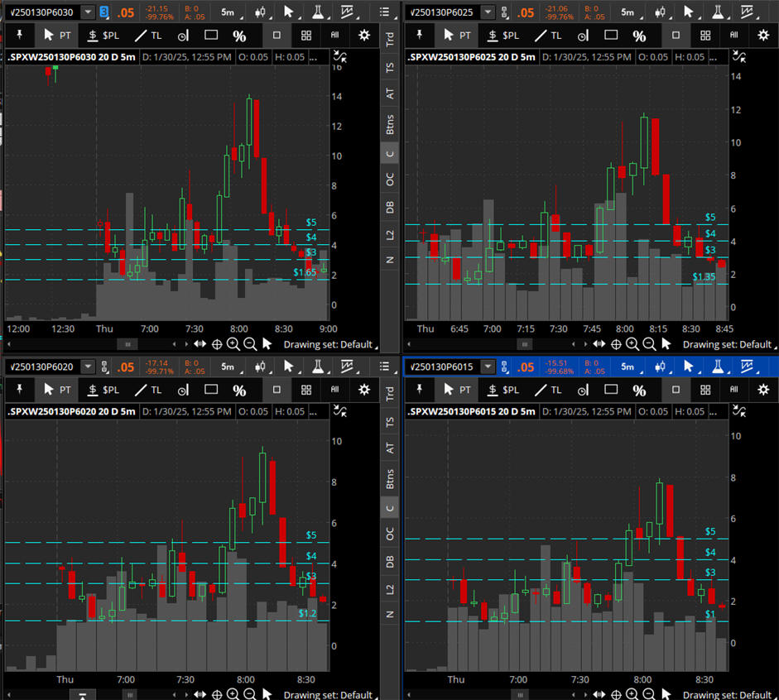
Task: Click the pointer tool icon under the P6020 chart
Action: pyautogui.click(x=267, y=694)
